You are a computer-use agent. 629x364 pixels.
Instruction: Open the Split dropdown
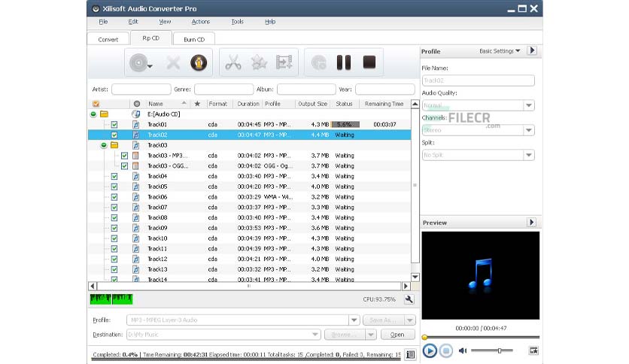pos(529,155)
